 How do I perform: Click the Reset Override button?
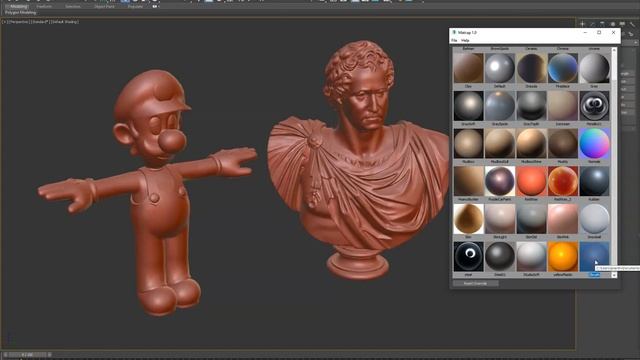[x=476, y=283]
